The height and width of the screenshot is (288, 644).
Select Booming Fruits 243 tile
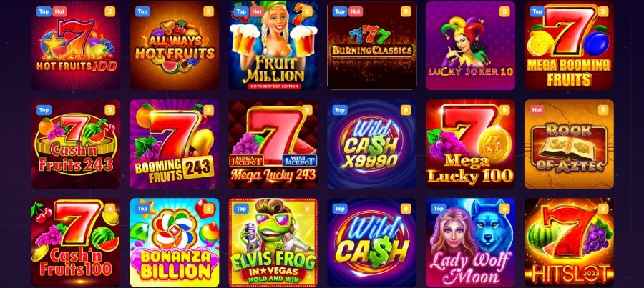coord(175,144)
